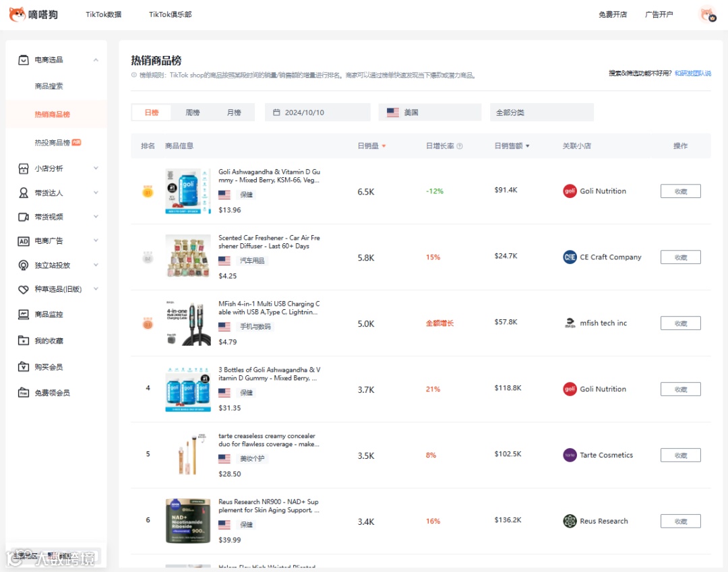This screenshot has width=728, height=572.
Task: Click the Tarte Cosmetics shop logo
Action: click(x=570, y=455)
